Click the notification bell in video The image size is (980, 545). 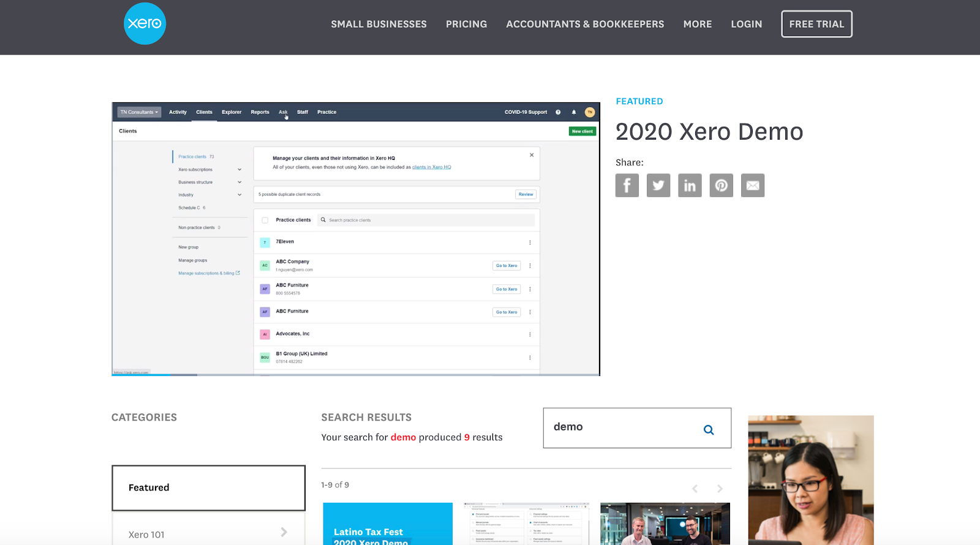pos(574,112)
